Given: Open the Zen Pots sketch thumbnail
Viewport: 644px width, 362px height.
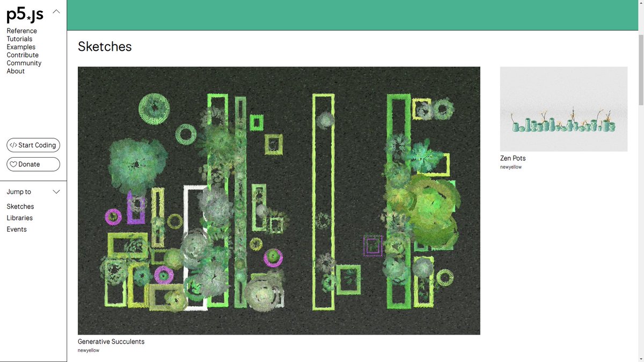Looking at the screenshot, I should (563, 109).
